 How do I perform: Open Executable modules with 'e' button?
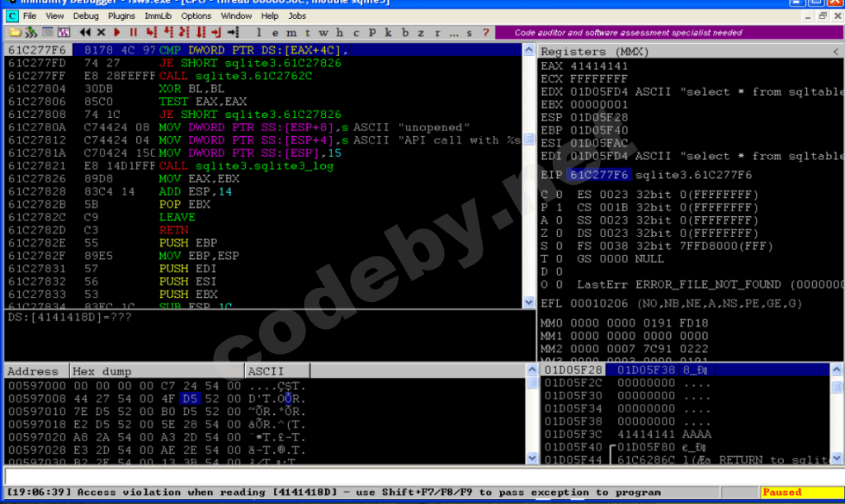click(x=276, y=33)
